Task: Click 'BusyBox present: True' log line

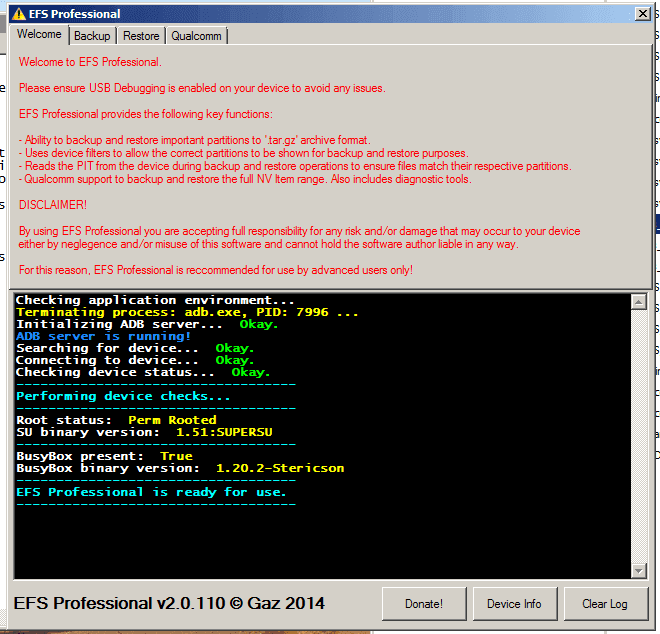Action: 104,456
